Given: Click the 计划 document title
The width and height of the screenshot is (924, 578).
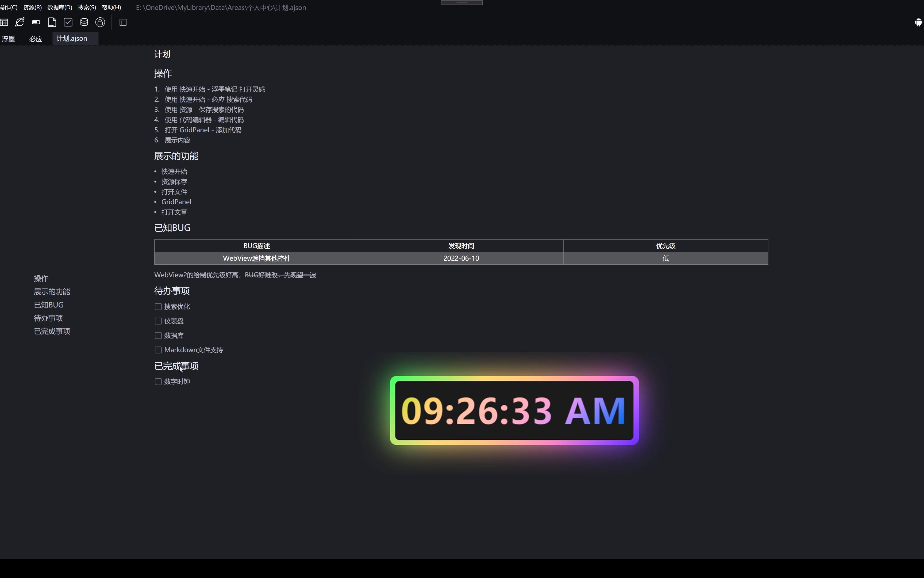Looking at the screenshot, I should 162,54.
